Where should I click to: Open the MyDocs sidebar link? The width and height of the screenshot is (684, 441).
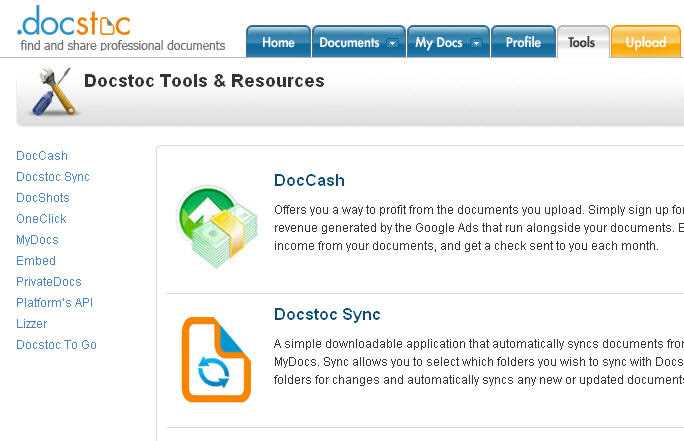point(37,240)
